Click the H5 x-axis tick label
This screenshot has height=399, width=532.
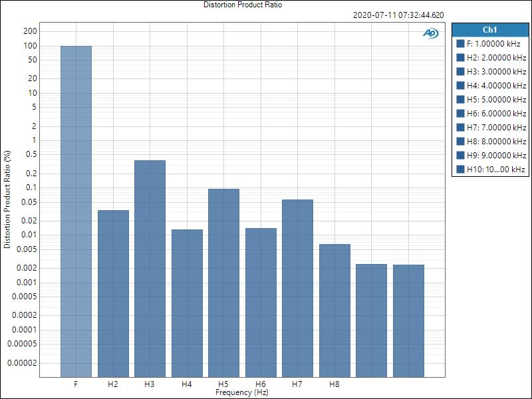(223, 384)
